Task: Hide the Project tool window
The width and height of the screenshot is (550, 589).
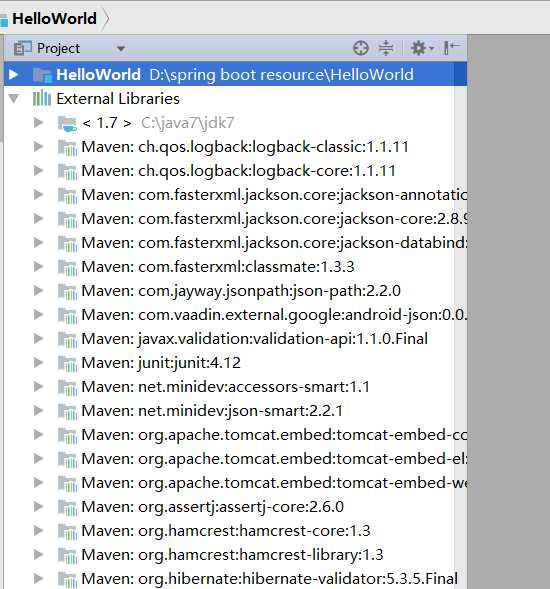Action: coord(451,48)
